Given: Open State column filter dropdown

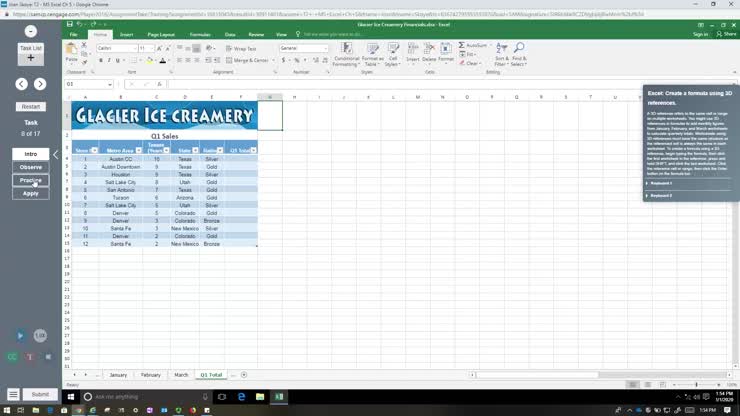Looking at the screenshot, I should pos(195,150).
